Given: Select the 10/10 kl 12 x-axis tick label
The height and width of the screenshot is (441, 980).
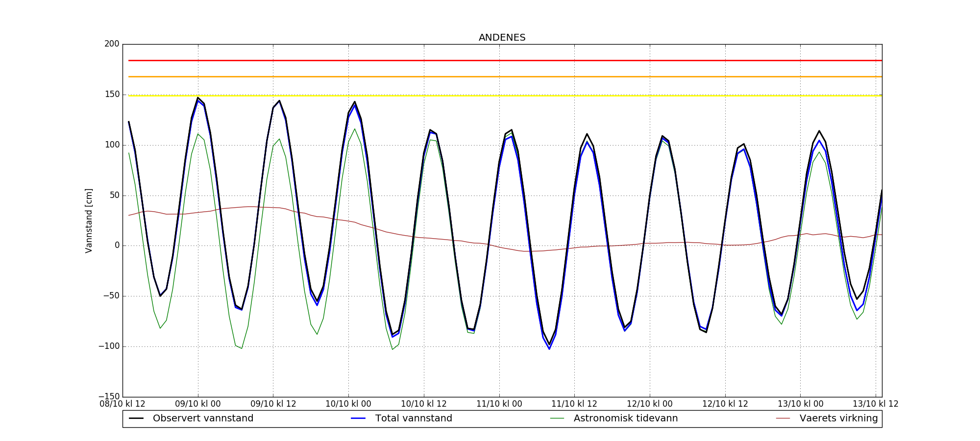Looking at the screenshot, I should point(424,404).
